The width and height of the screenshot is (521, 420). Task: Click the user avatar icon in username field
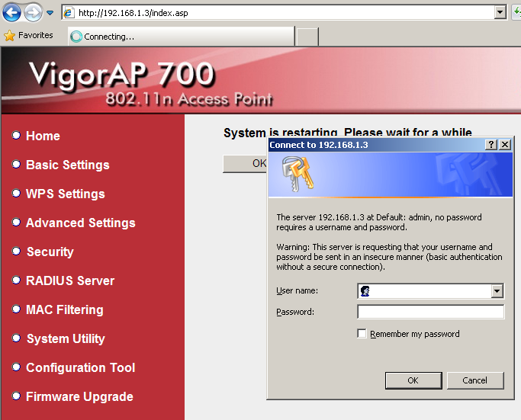point(365,291)
